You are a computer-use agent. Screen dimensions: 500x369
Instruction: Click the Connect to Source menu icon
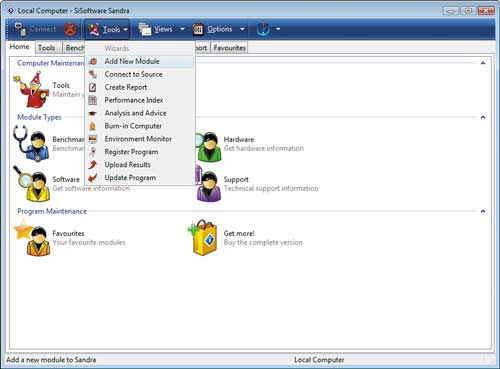click(93, 74)
